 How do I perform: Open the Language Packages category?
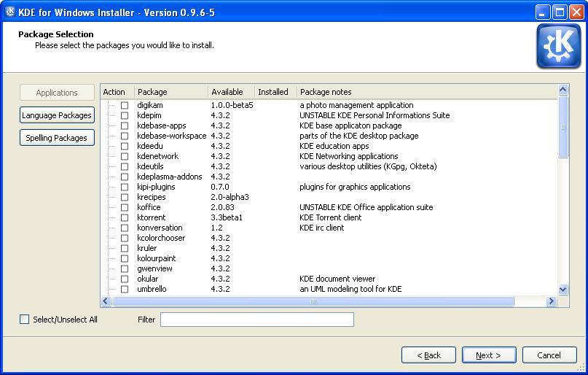[57, 115]
